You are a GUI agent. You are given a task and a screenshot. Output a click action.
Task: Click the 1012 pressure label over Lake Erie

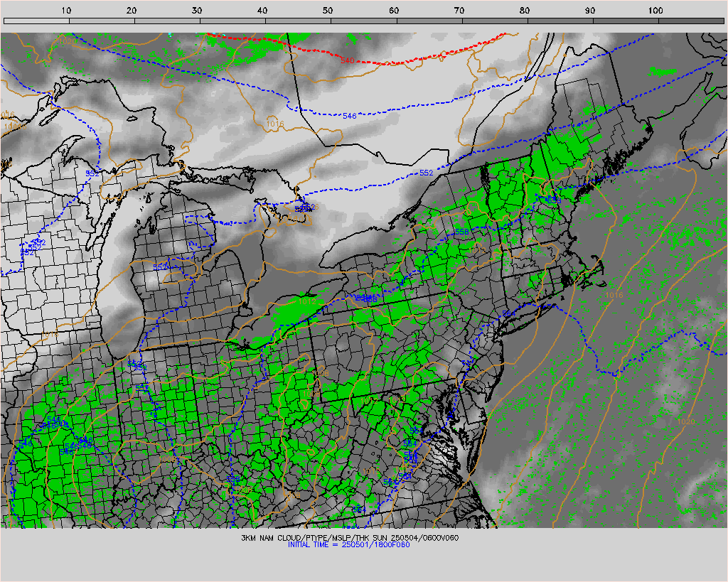click(x=307, y=301)
